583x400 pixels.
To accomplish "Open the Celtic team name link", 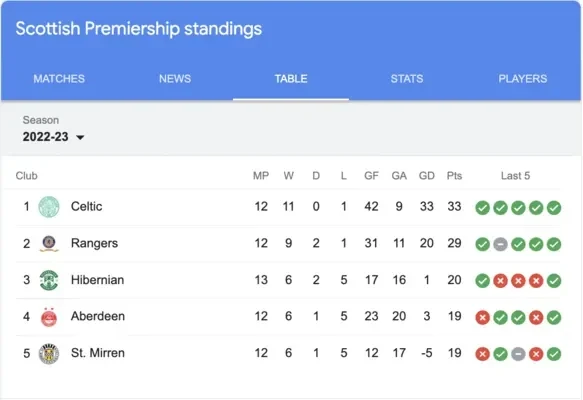I will [x=86, y=206].
